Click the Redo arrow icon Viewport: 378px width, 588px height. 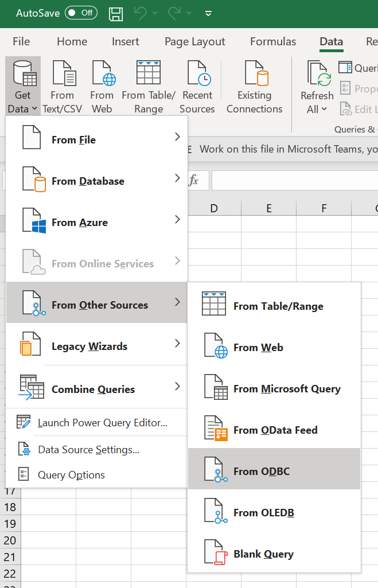click(x=174, y=14)
